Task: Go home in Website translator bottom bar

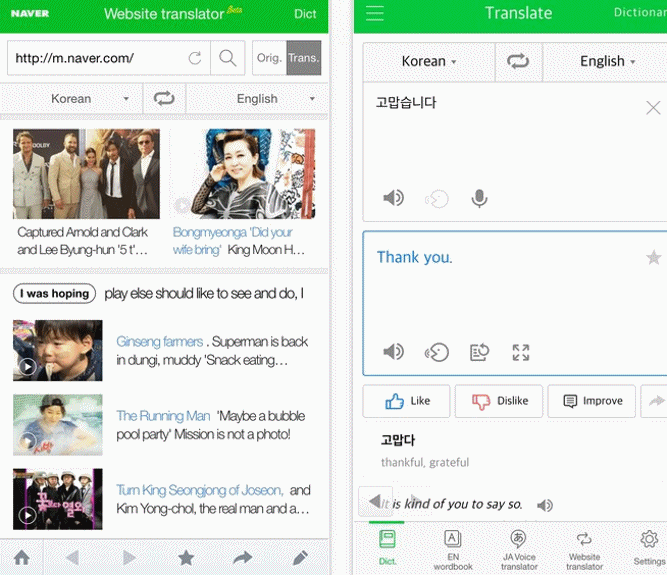Action: pyautogui.click(x=22, y=557)
